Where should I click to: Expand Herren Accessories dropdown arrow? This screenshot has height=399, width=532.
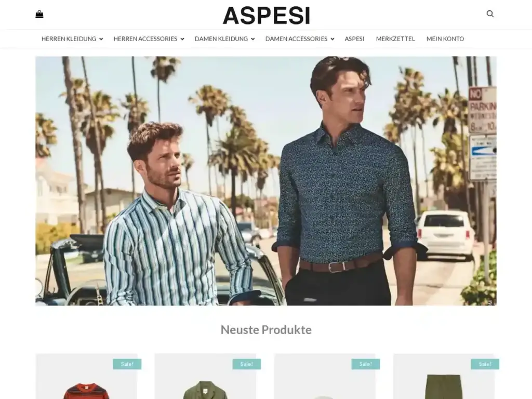182,39
